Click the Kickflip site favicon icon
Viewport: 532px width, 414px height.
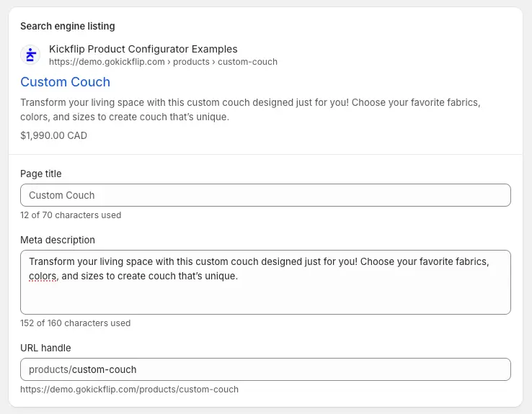pyautogui.click(x=30, y=55)
